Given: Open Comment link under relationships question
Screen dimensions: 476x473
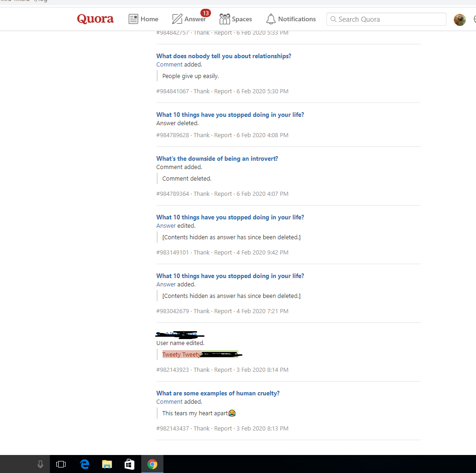Looking at the screenshot, I should (169, 64).
